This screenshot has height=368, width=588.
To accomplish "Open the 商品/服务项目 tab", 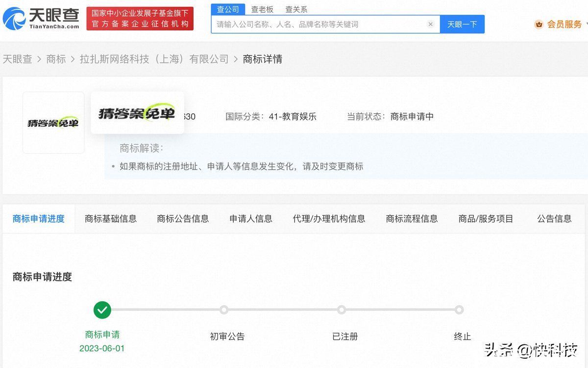I will click(x=486, y=219).
